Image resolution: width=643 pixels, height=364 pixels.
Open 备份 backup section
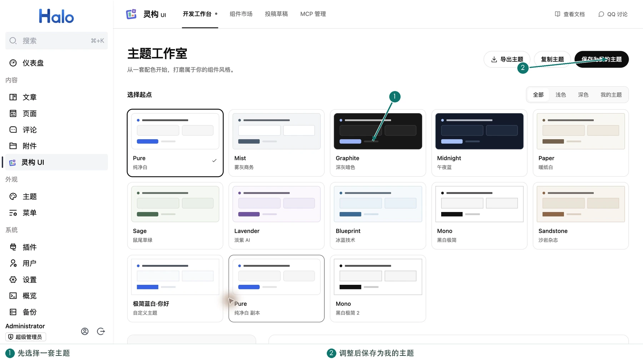pyautogui.click(x=56, y=312)
